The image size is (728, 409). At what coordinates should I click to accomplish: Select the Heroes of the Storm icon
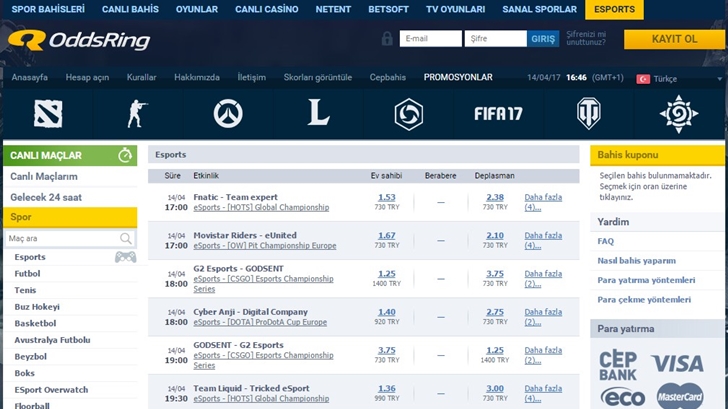pyautogui.click(x=409, y=114)
